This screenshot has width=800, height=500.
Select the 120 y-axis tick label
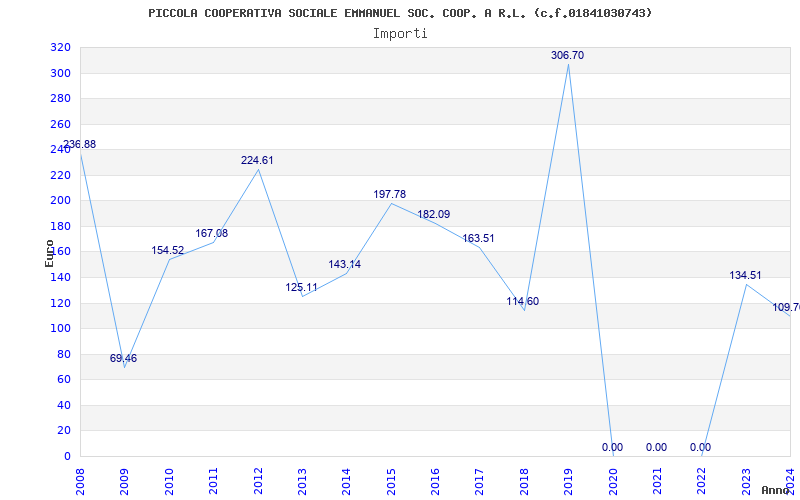click(60, 303)
